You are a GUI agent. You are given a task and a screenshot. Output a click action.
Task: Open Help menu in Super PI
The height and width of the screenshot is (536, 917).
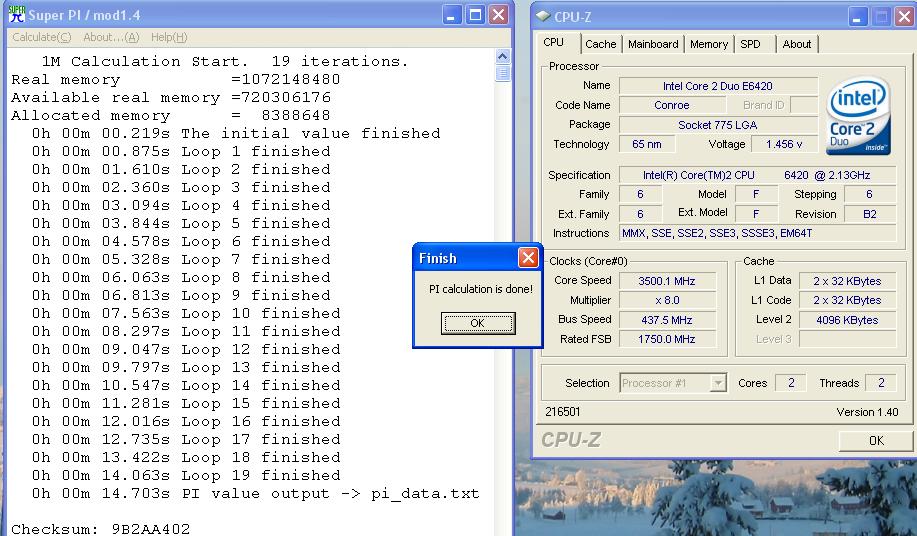pos(169,37)
